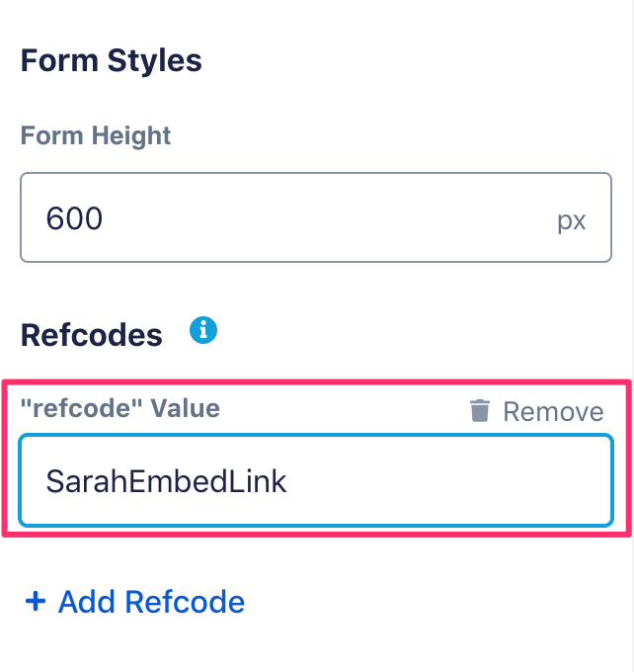
Task: Click the Add Refcode link text
Action: point(151,602)
